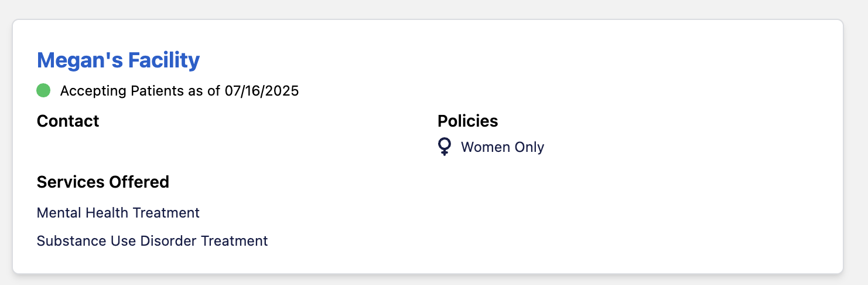Screen dimensions: 868x285
Task: Click the Services Offered heading
Action: 102,182
